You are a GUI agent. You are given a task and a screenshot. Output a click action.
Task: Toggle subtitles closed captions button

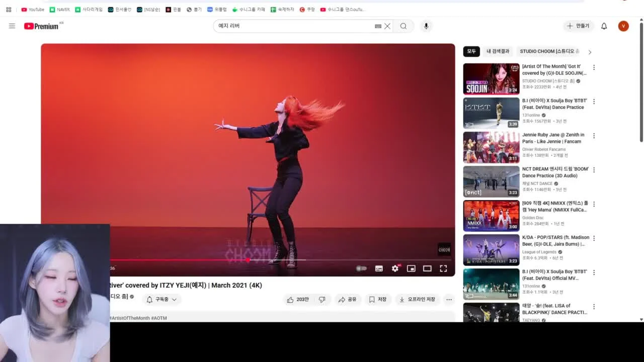[379, 268]
